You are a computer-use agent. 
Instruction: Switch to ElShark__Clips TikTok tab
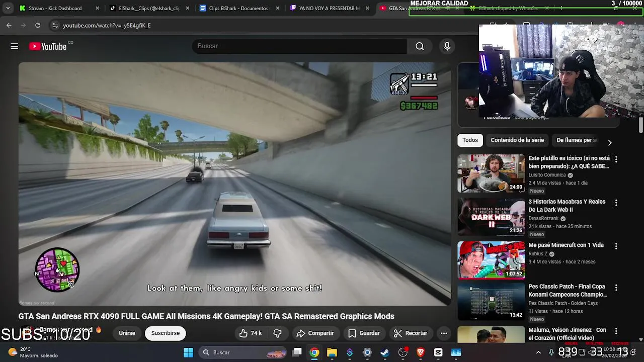coord(149,8)
